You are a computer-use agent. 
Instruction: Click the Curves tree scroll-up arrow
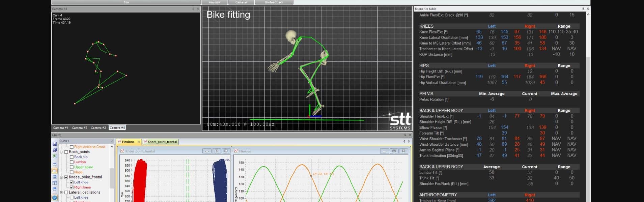click(112, 146)
